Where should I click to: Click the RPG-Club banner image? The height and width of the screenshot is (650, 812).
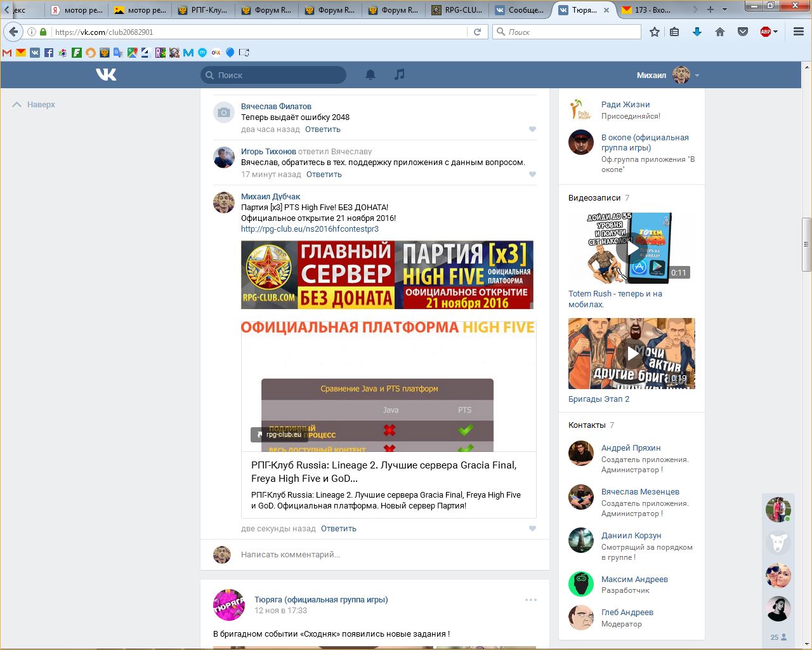pos(387,275)
